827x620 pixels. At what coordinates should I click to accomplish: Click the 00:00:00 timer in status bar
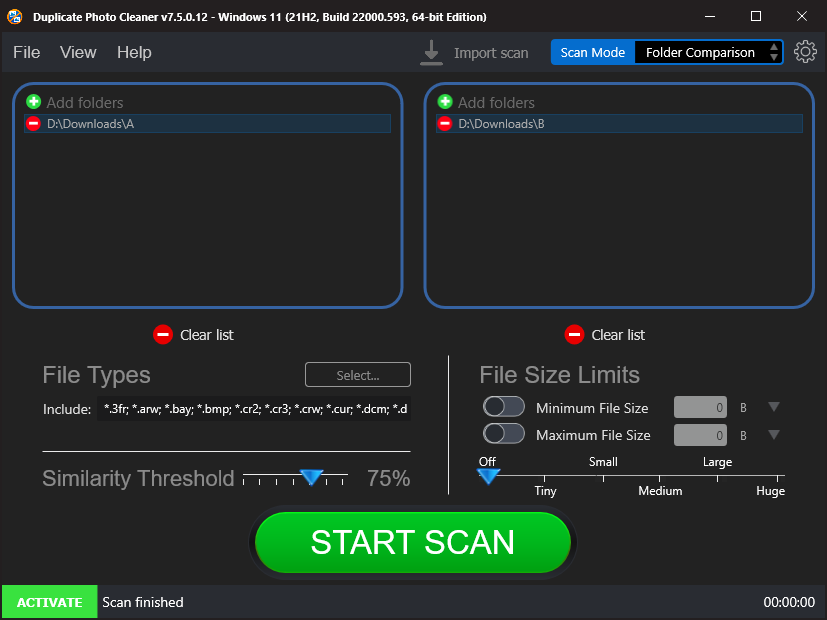[x=789, y=602]
